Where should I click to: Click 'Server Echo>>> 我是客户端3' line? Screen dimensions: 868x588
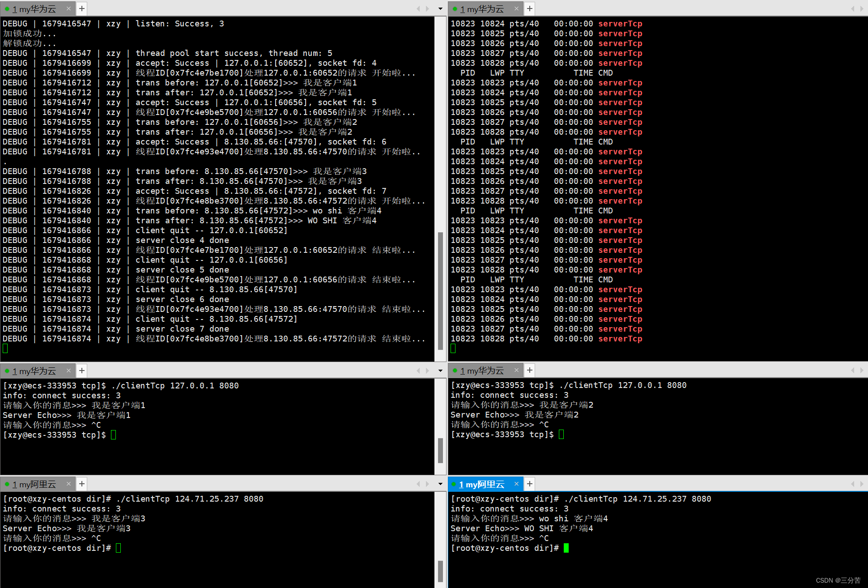(67, 528)
